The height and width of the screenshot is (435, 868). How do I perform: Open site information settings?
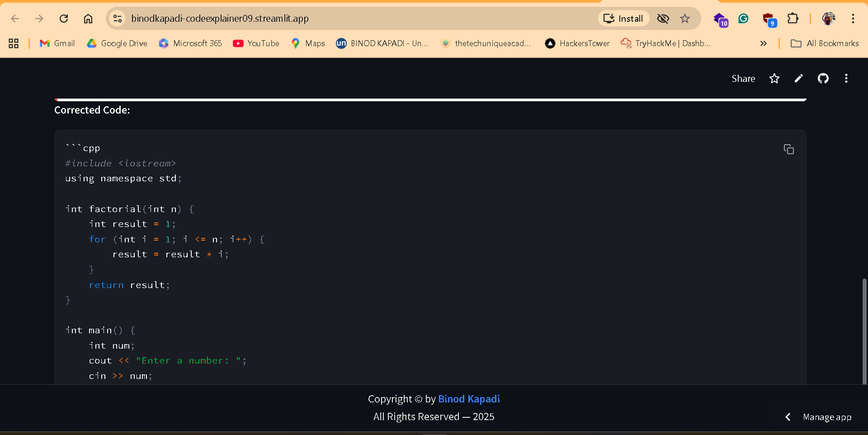[118, 19]
